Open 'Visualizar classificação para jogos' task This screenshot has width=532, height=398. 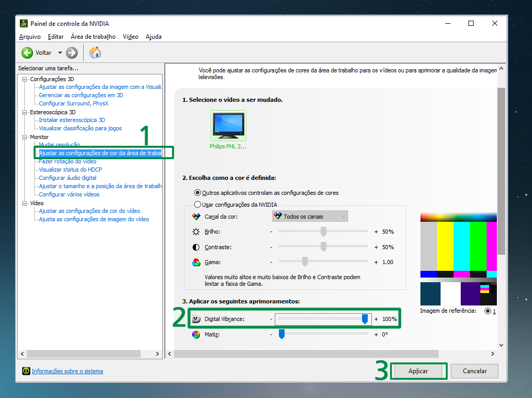coord(80,128)
